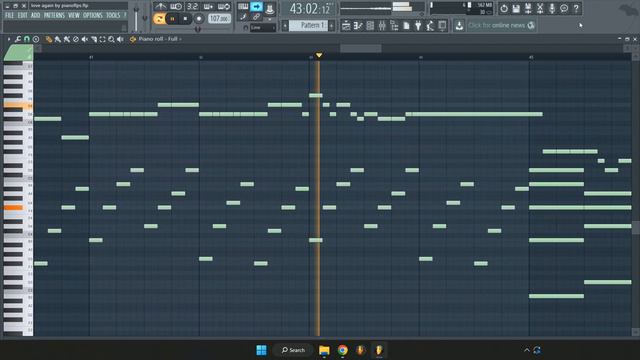
Task: Select the Slice tool in piano roll
Action: 93,39
